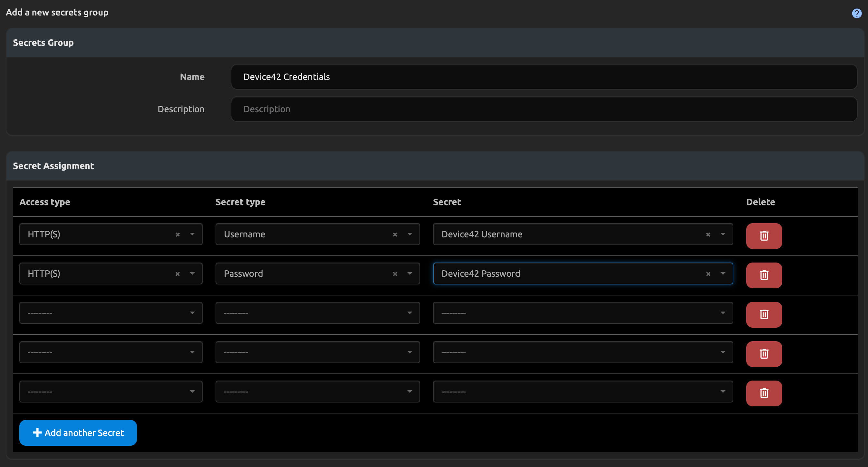Open the Device42 Username secret dropdown
This screenshot has height=467, width=868.
(x=723, y=234)
